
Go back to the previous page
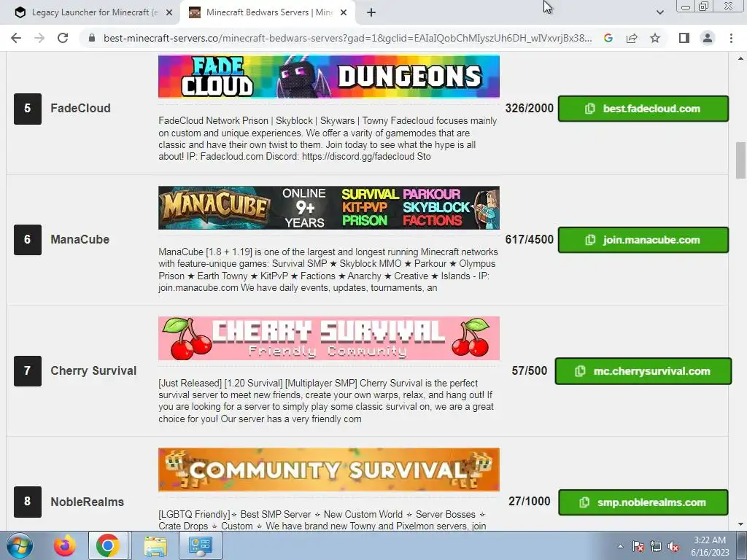16,38
